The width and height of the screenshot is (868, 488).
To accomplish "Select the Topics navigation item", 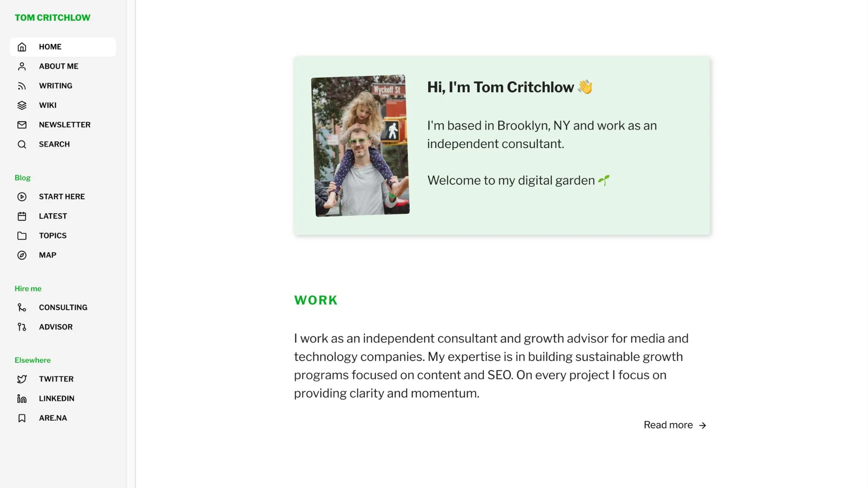I will [x=52, y=235].
